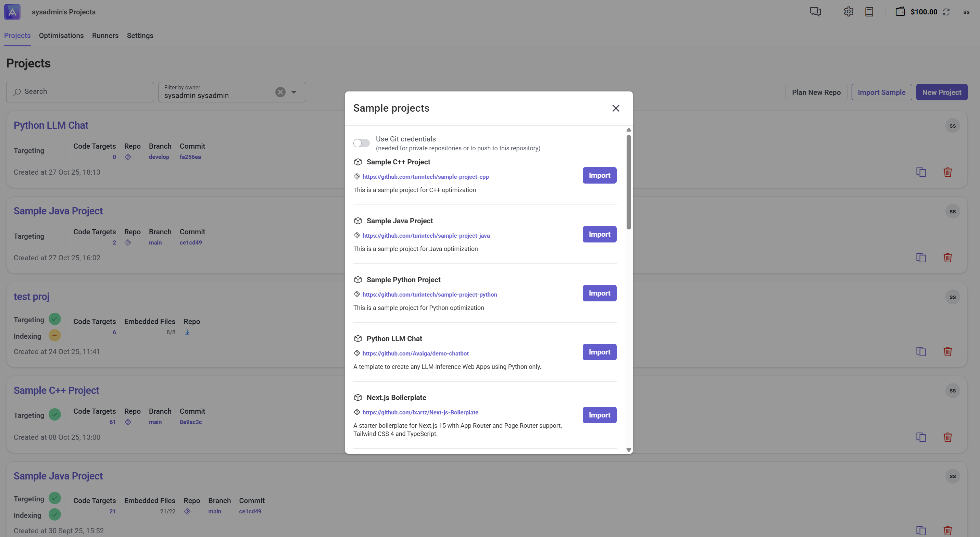Image resolution: width=980 pixels, height=537 pixels.
Task: Open Avaiga demo-chatbot repository link
Action: (415, 353)
